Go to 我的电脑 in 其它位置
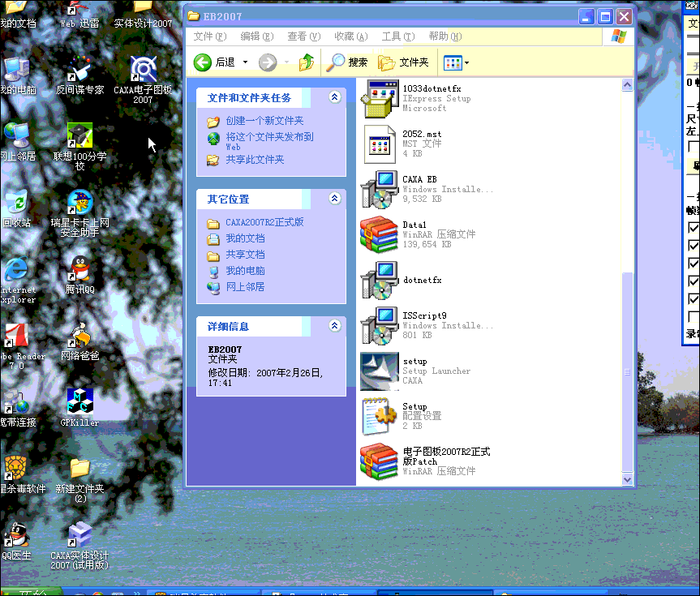Viewport: 700px width, 596px height. pos(245,271)
